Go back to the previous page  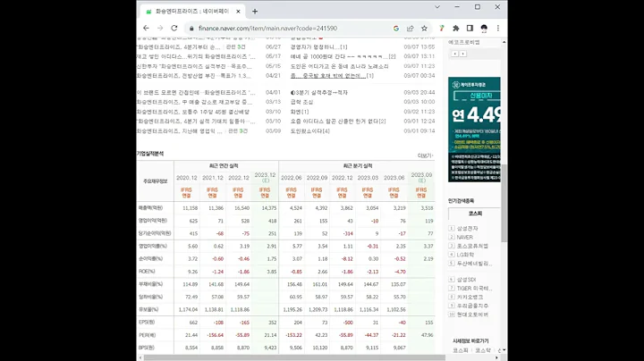(146, 29)
